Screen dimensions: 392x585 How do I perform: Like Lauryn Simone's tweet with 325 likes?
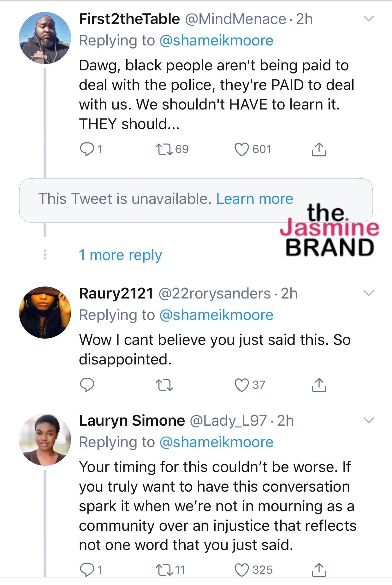(x=242, y=570)
